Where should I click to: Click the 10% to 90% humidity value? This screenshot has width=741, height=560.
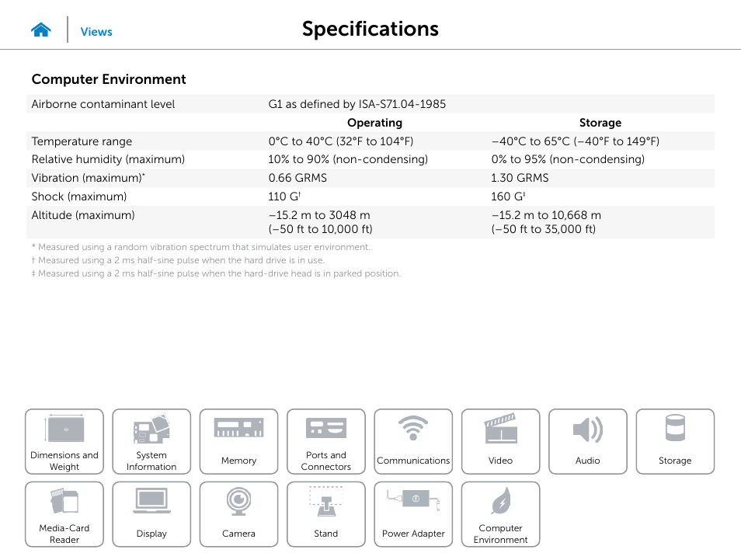tap(348, 159)
